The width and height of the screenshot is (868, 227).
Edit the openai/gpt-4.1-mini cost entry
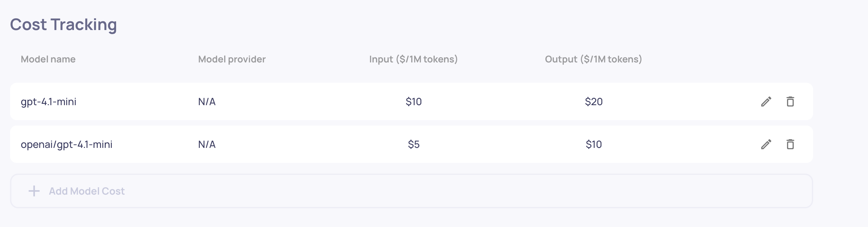tap(766, 144)
